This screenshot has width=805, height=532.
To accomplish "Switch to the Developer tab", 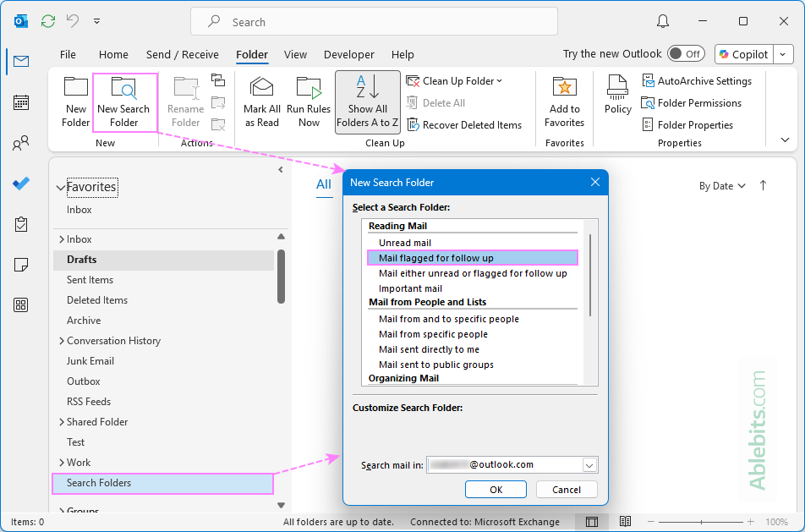I will pyautogui.click(x=348, y=54).
